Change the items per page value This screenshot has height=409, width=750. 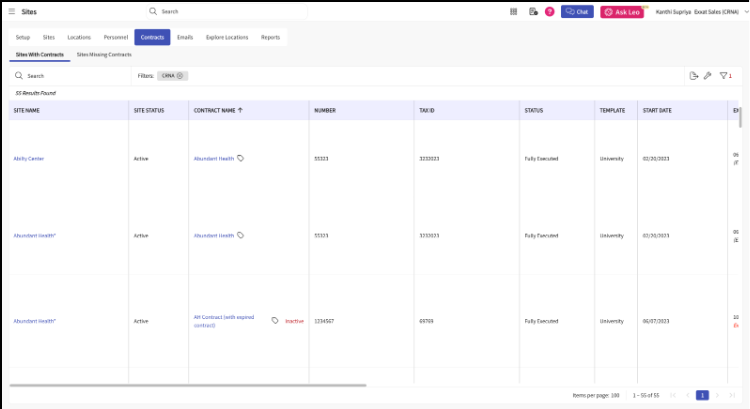pyautogui.click(x=615, y=396)
